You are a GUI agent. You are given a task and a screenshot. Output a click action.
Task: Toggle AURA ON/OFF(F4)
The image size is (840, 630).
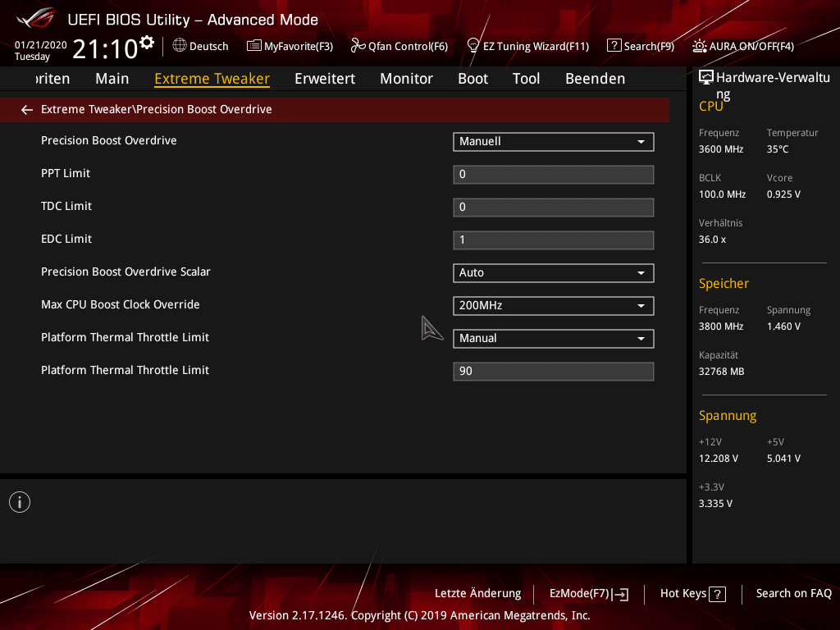743,46
